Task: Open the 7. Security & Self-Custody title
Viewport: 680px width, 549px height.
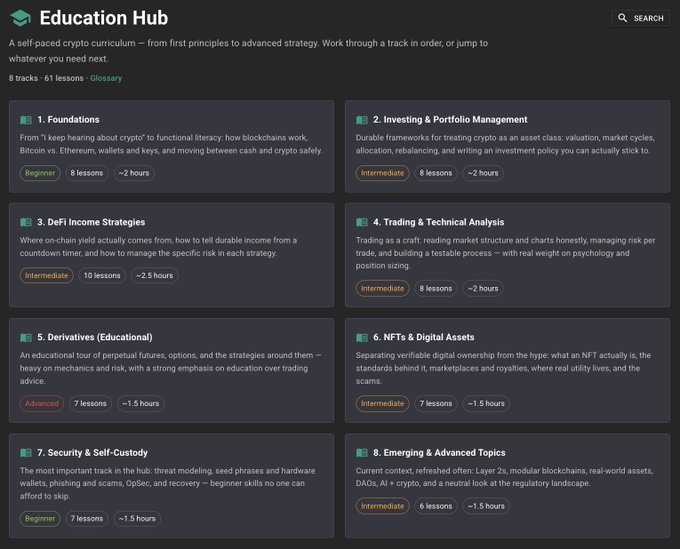Action: click(x=92, y=452)
